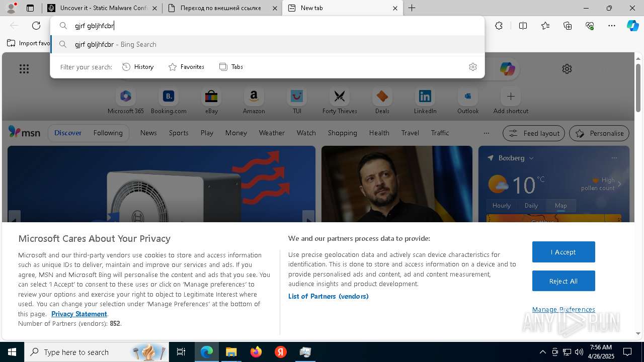Image resolution: width=644 pixels, height=362 pixels.
Task: Refresh the page with the reload icon
Action: click(36, 26)
